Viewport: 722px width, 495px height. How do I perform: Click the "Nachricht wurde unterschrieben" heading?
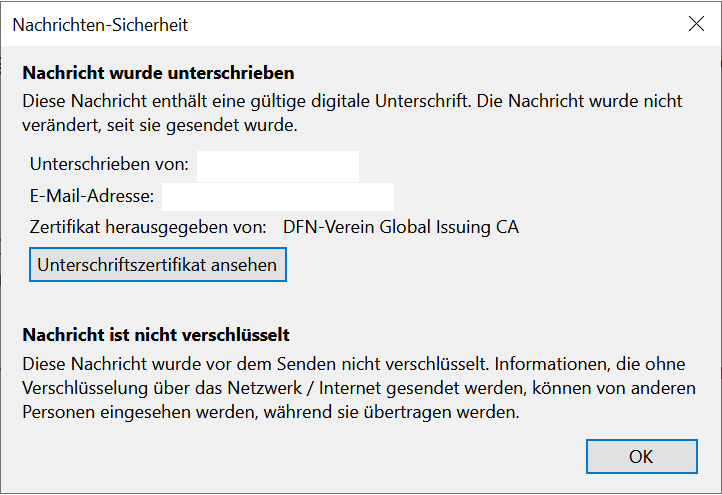click(x=158, y=73)
